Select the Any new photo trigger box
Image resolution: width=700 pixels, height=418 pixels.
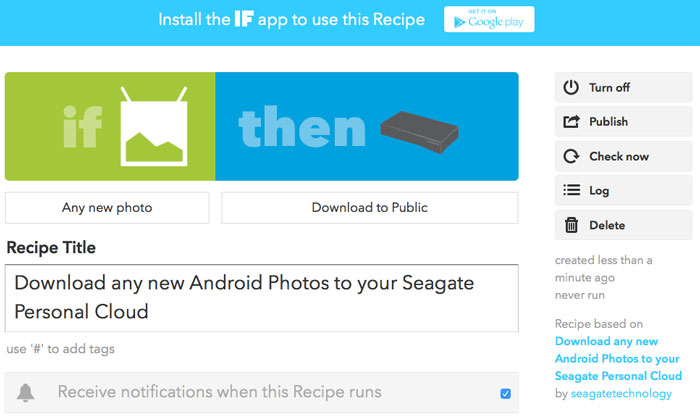[x=107, y=208]
